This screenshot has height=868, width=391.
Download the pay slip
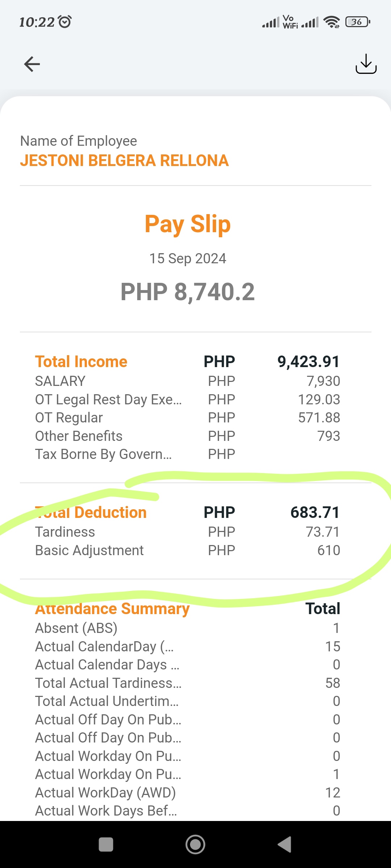[x=366, y=64]
